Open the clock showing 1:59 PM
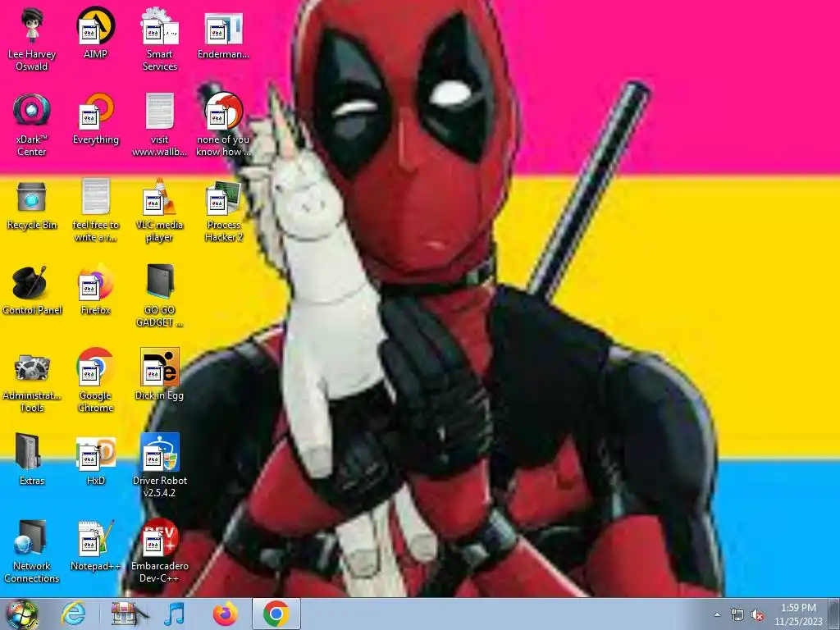 798,614
